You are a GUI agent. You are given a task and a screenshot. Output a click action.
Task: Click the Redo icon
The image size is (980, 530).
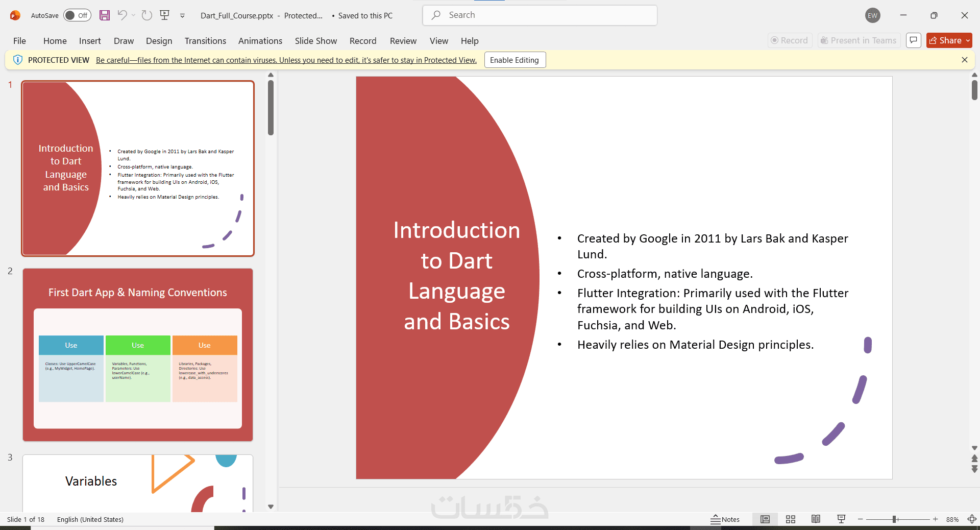pyautogui.click(x=147, y=15)
